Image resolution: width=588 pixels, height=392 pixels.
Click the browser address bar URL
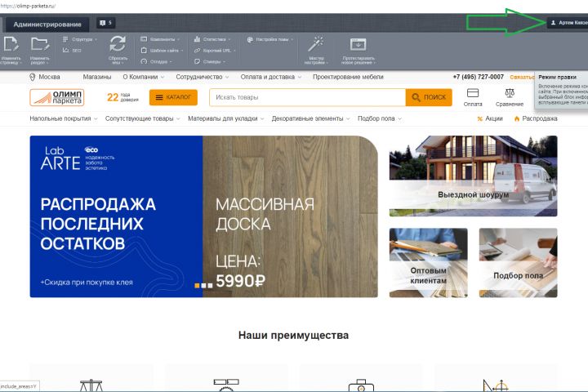coord(28,6)
